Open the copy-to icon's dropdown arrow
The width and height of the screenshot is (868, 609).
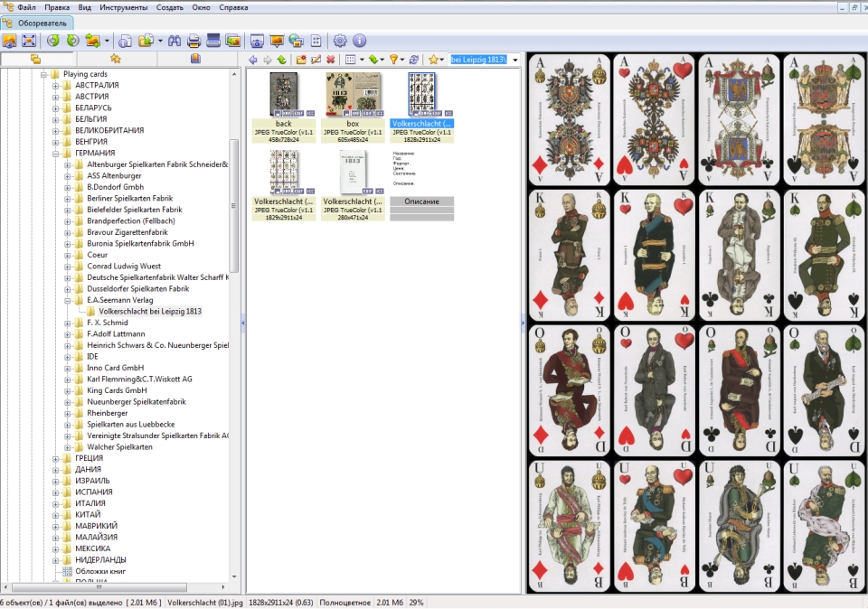point(160,41)
